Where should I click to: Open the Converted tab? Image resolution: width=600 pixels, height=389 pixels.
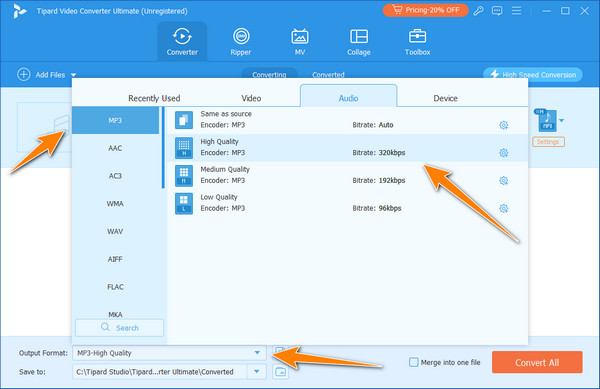(328, 75)
